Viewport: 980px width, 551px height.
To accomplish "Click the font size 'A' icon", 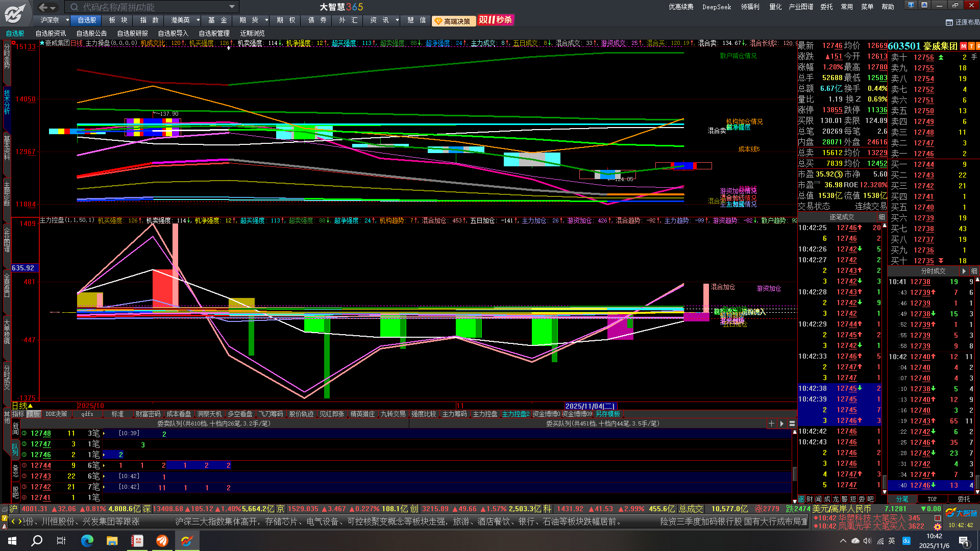I will pyautogui.click(x=924, y=5).
